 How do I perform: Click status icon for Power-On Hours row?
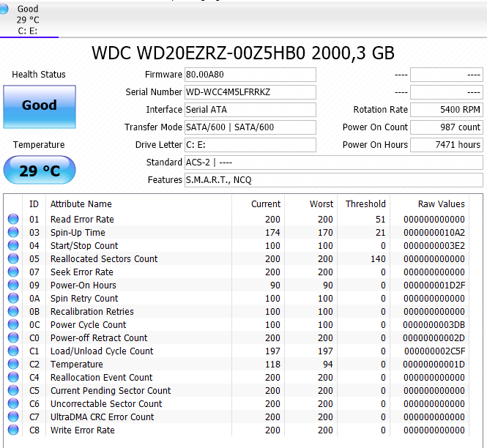click(13, 285)
